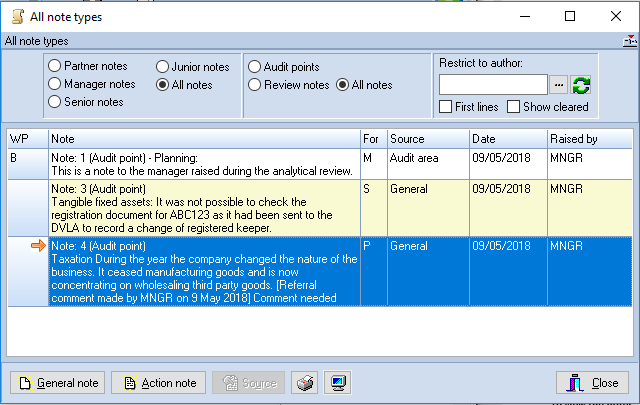Open author lookup ellipsis button
640x405 pixels.
558,85
